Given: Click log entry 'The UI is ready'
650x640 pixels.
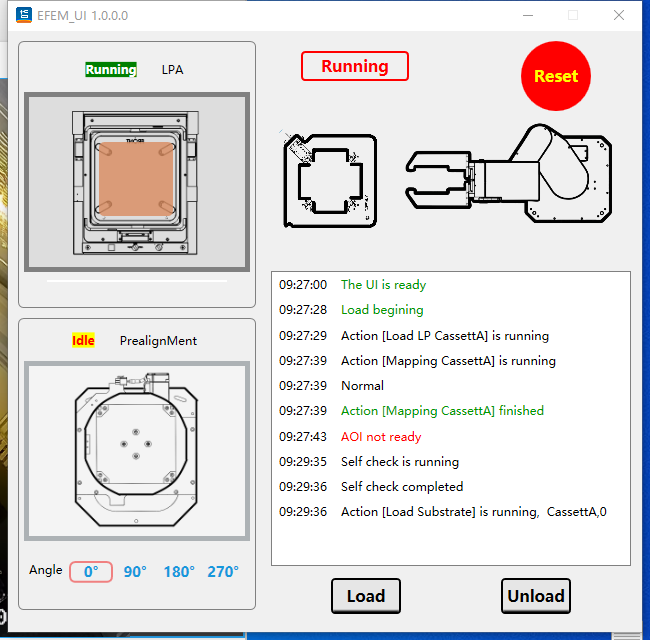Looking at the screenshot, I should click(383, 285).
